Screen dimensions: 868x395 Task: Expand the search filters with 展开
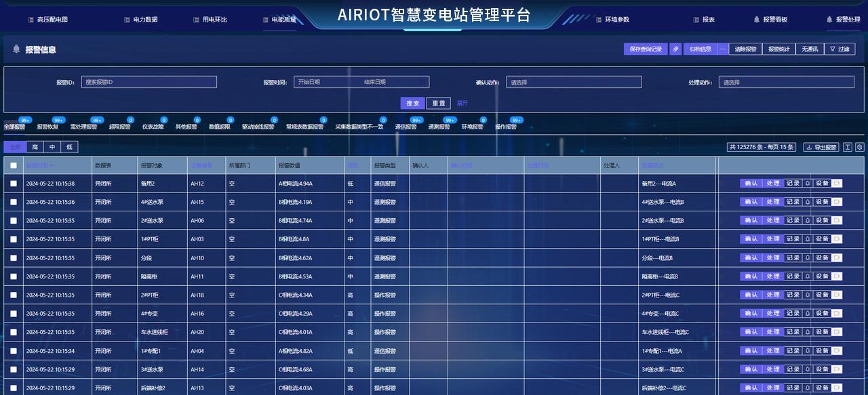(462, 103)
